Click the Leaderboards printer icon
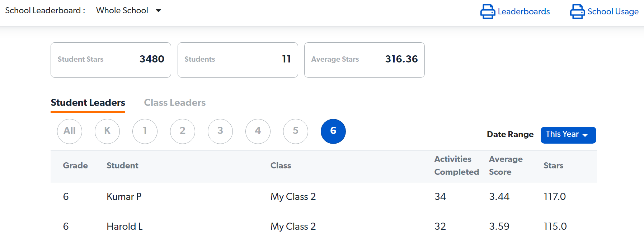Image resolution: width=644 pixels, height=242 pixels. tap(488, 11)
